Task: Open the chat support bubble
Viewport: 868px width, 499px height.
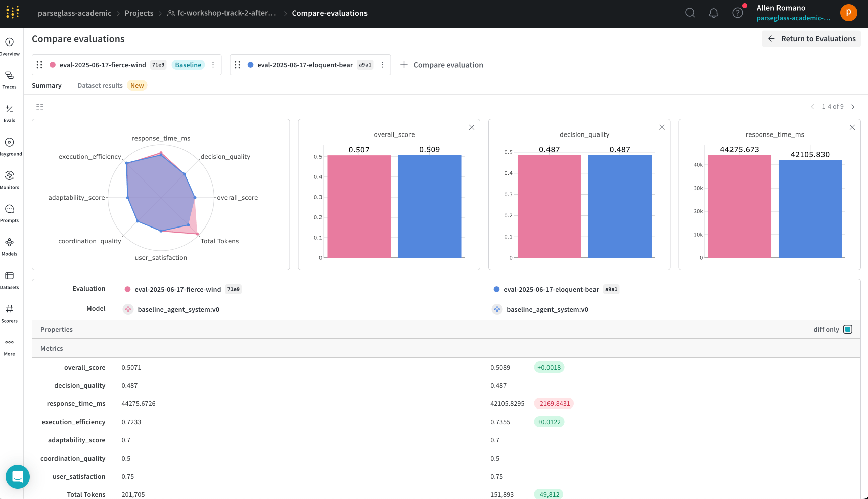Action: [18, 476]
